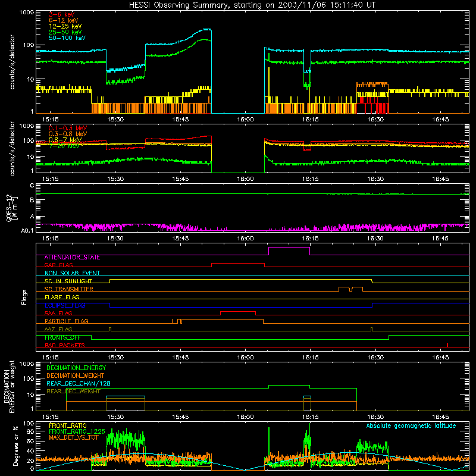
Task: Click the REAR_DEC_CHAN/128 legend entry
Action: tap(79, 384)
